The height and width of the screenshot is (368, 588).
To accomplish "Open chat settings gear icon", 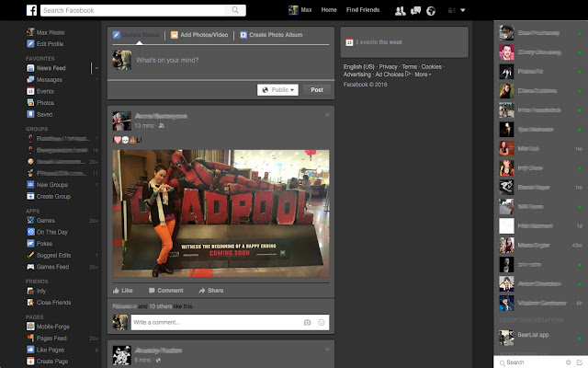I will tap(568, 362).
